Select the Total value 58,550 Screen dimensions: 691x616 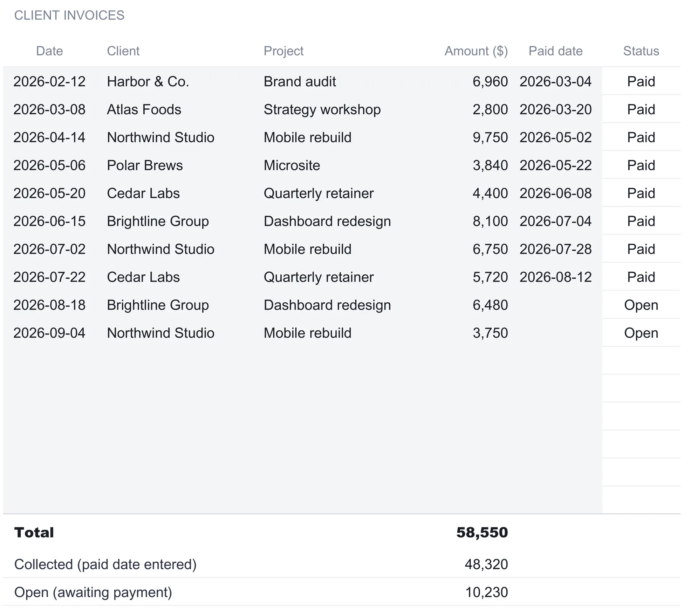[x=482, y=533]
